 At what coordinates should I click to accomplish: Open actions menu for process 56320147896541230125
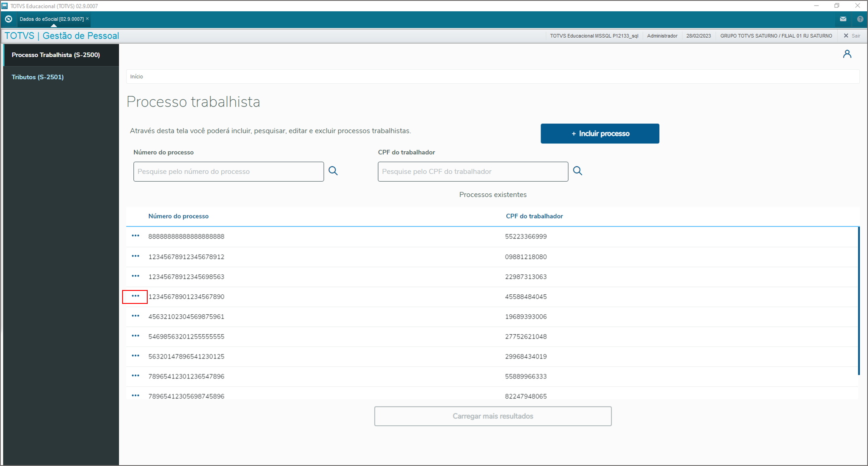(x=136, y=356)
